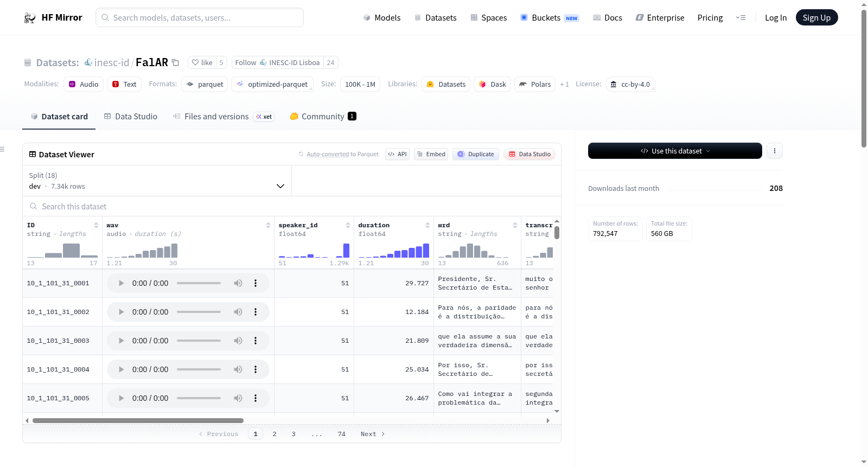Click the Log In link
Screen dimensions: 868x467
pyautogui.click(x=776, y=18)
